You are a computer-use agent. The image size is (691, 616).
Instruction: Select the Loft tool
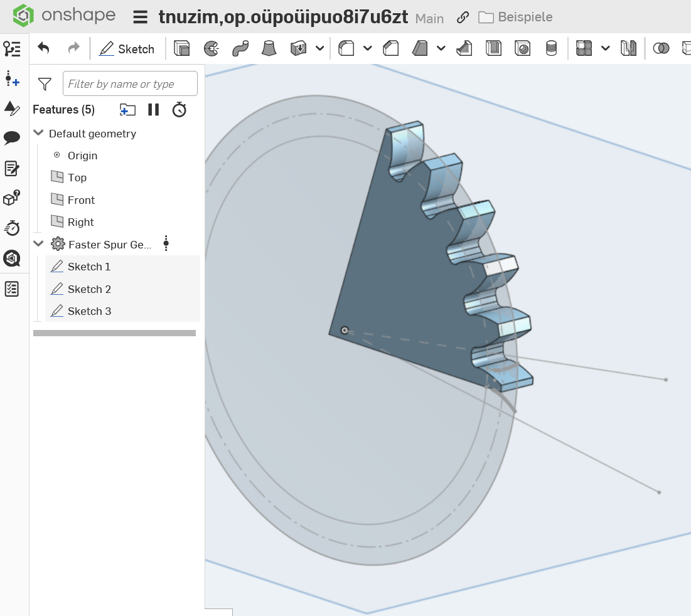point(269,48)
